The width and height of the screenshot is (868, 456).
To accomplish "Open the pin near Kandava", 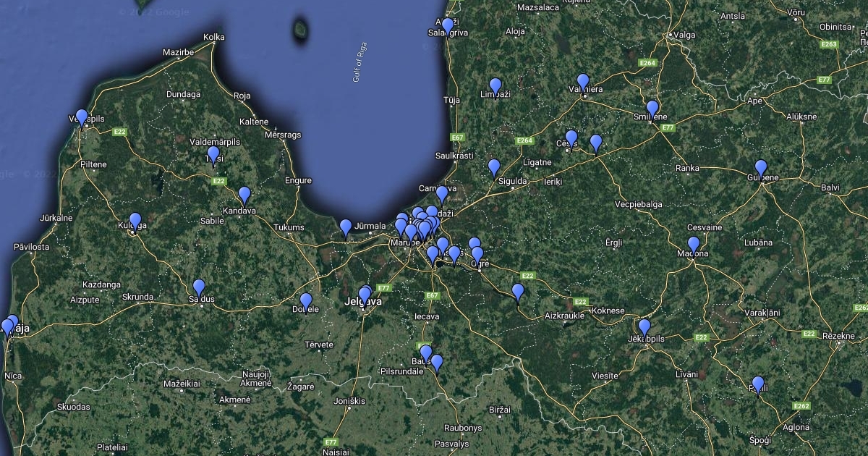I will pos(244,195).
